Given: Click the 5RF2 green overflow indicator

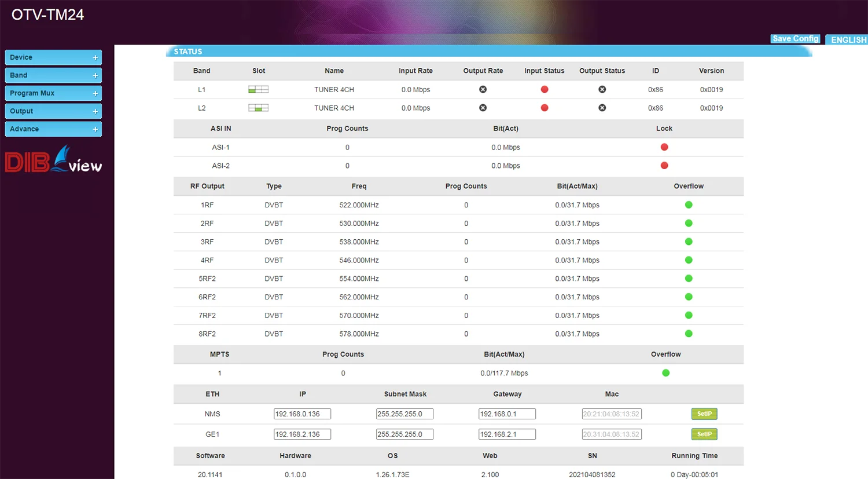Looking at the screenshot, I should (689, 279).
